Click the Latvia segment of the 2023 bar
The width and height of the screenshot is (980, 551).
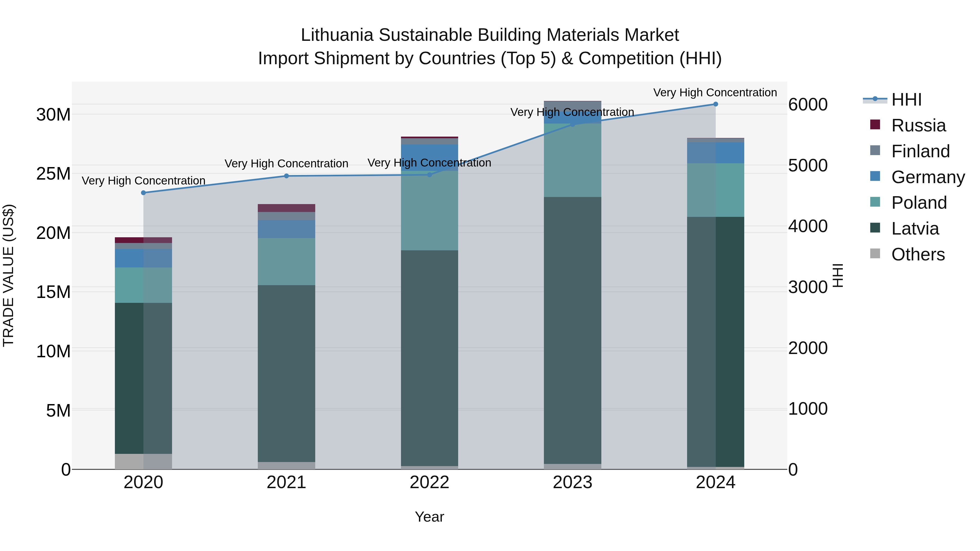572,330
